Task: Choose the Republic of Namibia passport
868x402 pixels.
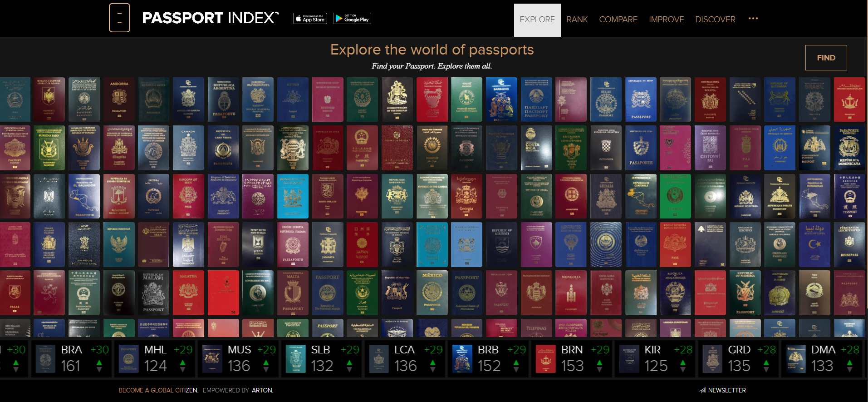Action: coord(745,293)
